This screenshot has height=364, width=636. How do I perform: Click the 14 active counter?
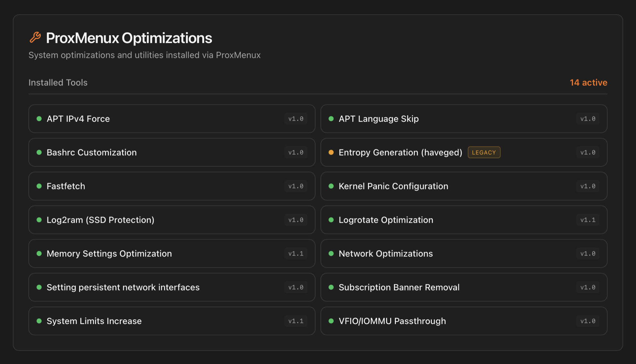pyautogui.click(x=589, y=83)
